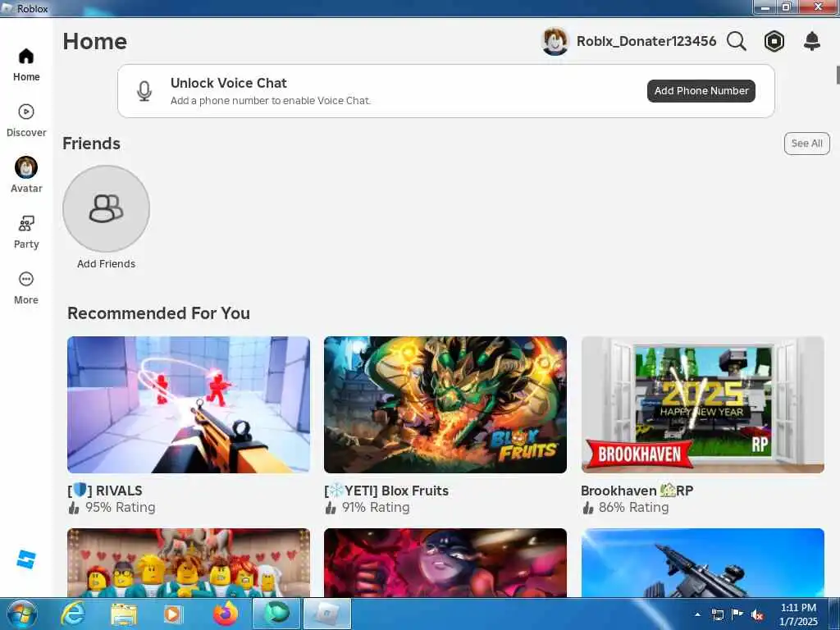Open the Party section in sidebar
The width and height of the screenshot is (840, 630).
(x=26, y=232)
